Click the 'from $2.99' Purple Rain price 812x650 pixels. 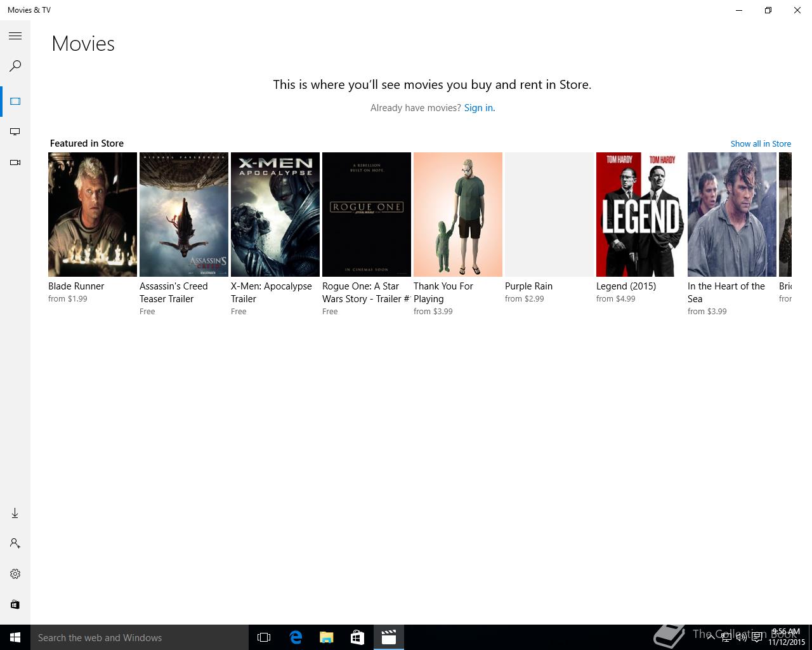click(x=525, y=299)
